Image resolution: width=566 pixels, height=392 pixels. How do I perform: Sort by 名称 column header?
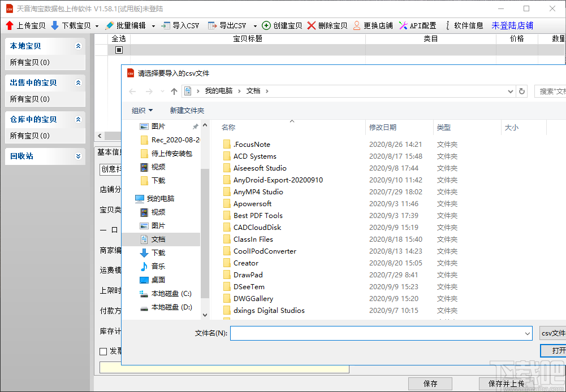click(228, 127)
